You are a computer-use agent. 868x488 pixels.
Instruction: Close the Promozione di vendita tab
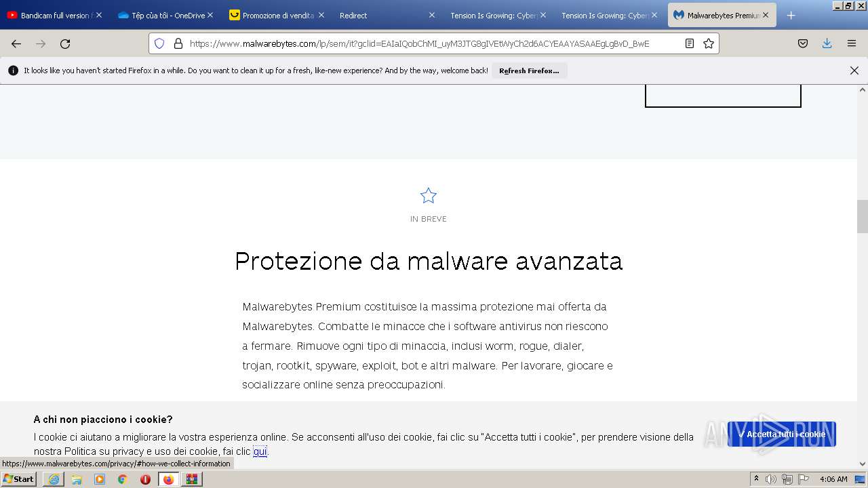coord(321,15)
